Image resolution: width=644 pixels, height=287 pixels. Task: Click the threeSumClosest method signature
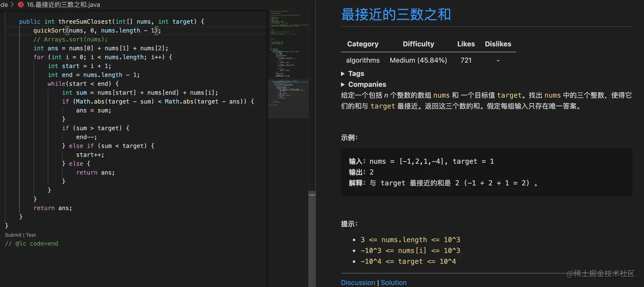(112, 21)
